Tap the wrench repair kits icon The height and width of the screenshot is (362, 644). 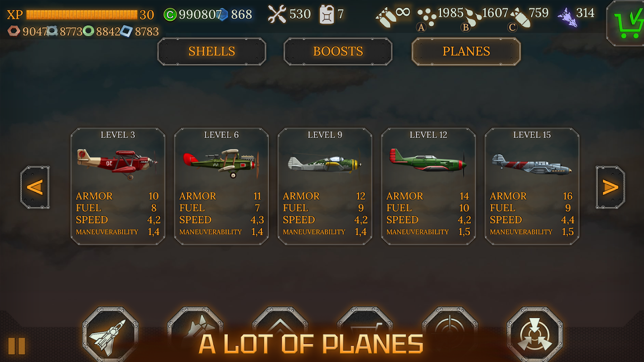coord(277,14)
